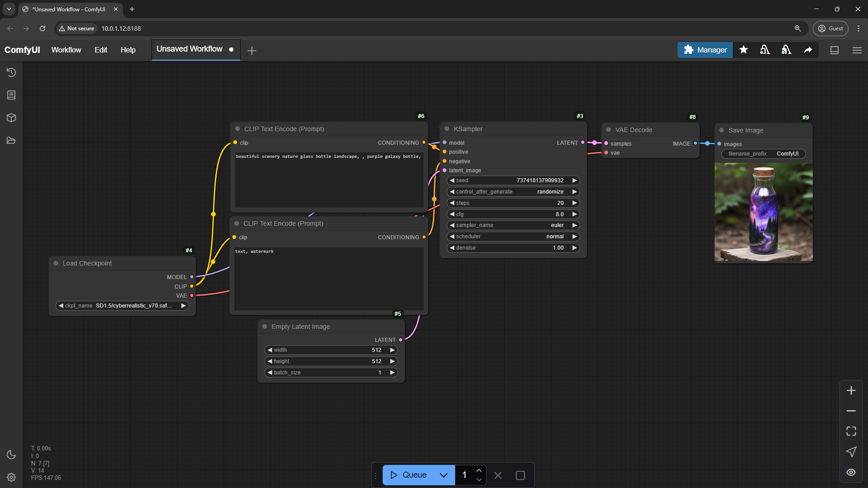
Task: Click the settings gear icon
Action: [11, 477]
